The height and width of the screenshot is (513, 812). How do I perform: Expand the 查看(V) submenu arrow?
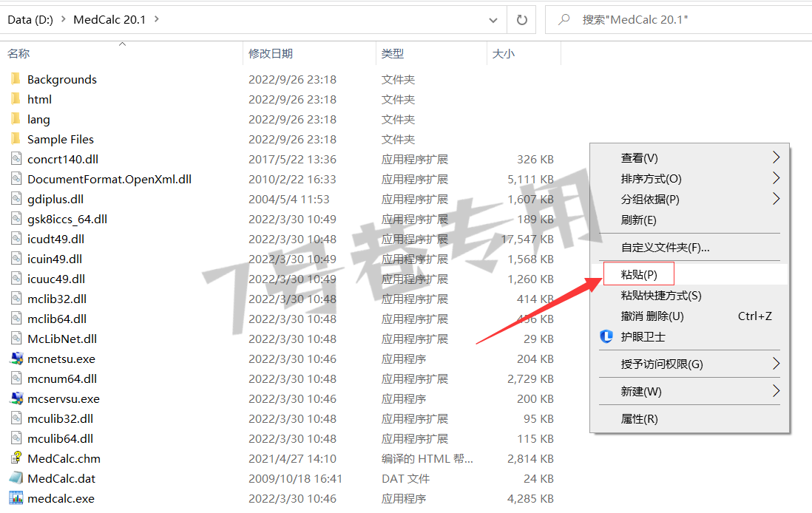point(776,157)
